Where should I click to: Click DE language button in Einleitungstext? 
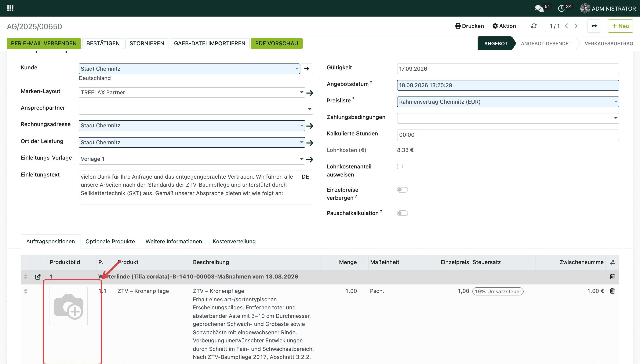(305, 177)
